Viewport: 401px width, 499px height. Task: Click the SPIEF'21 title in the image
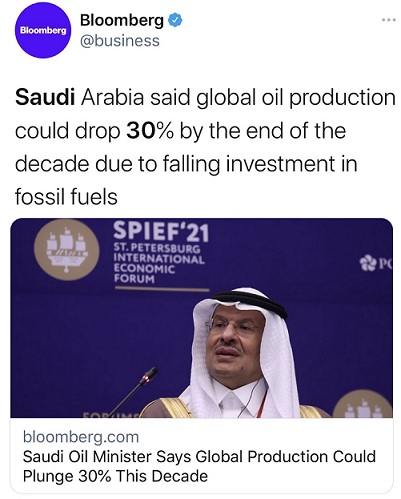[161, 232]
